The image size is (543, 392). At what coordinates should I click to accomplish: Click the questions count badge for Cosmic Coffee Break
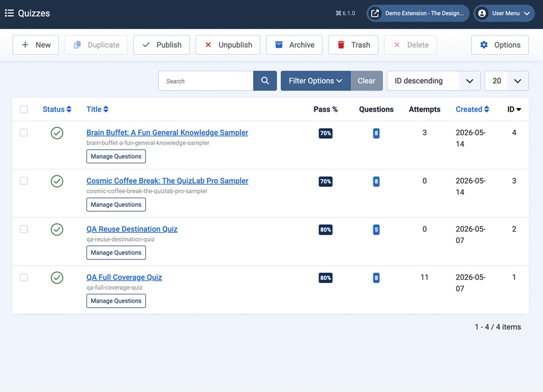tap(376, 181)
